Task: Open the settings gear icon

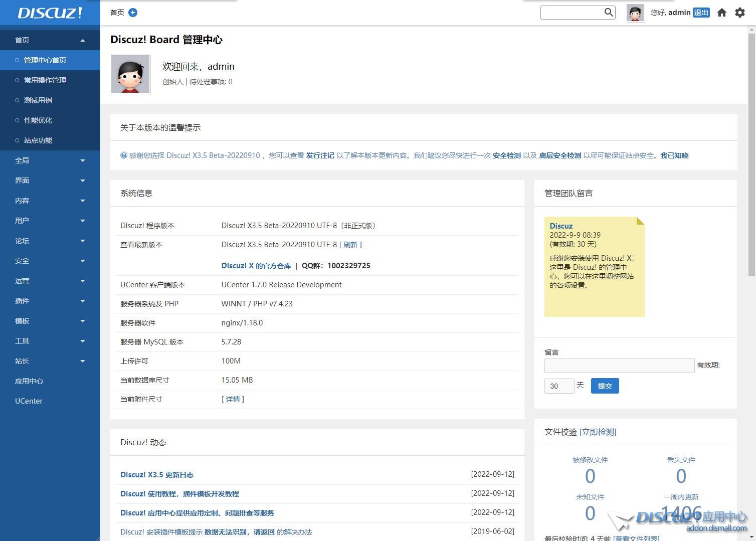Action: [740, 13]
